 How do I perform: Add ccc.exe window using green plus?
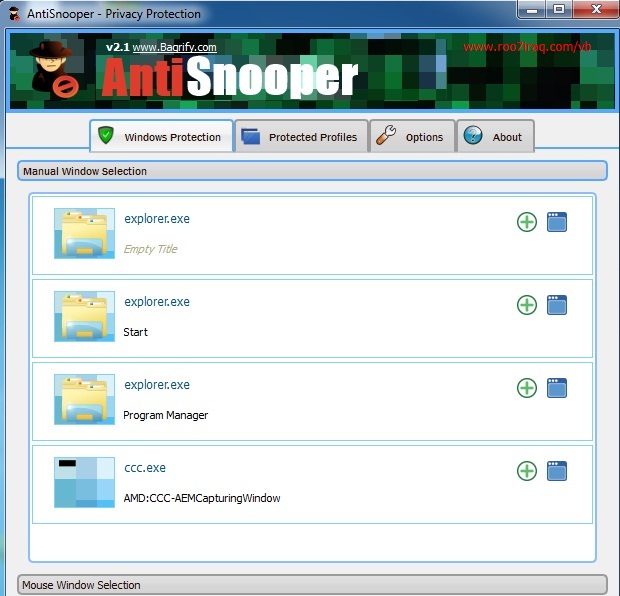527,471
